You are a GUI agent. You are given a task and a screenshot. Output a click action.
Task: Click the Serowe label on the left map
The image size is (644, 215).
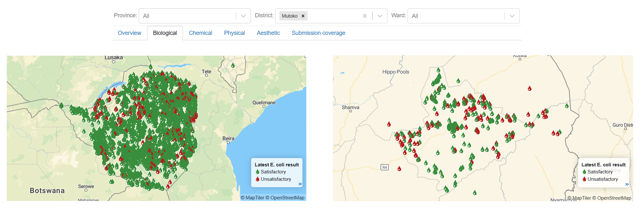pos(86,187)
